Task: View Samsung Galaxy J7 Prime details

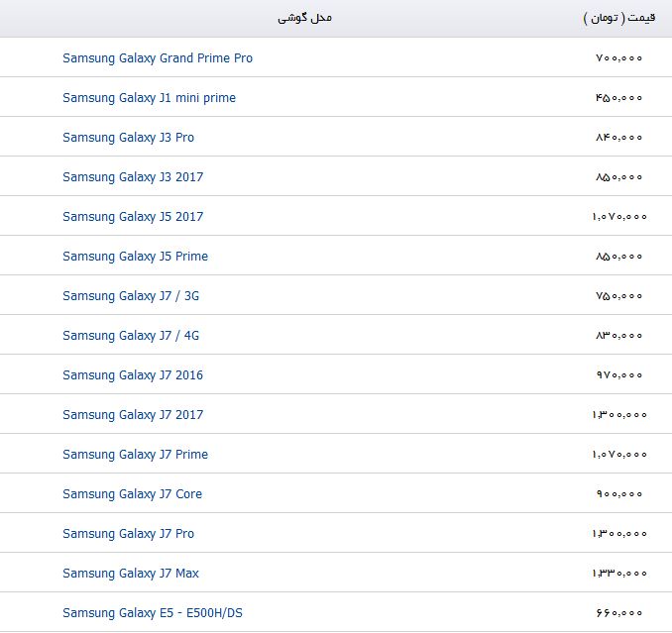Action: point(135,455)
